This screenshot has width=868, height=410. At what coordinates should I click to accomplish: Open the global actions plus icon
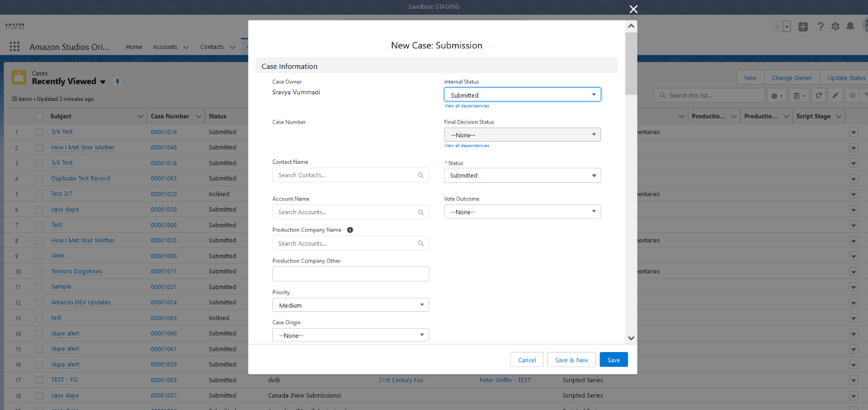click(803, 27)
